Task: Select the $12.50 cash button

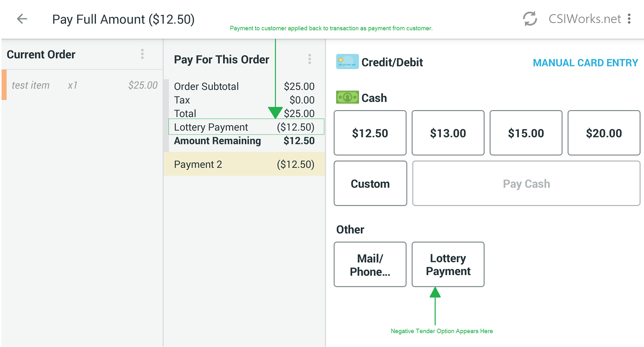Action: pyautogui.click(x=370, y=133)
